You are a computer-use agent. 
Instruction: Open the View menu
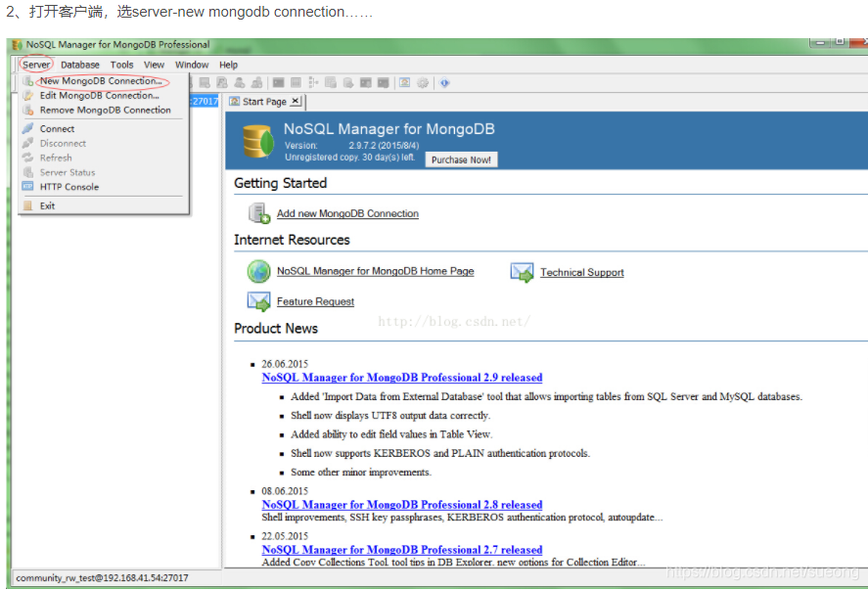(154, 65)
